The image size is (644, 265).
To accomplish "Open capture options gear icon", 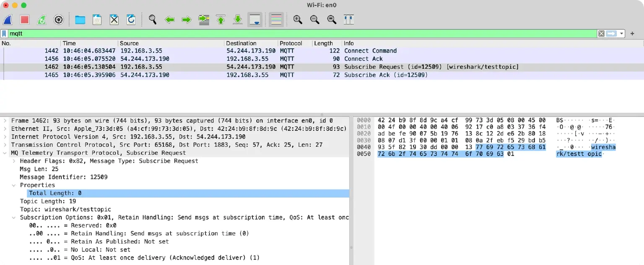I will pos(59,19).
